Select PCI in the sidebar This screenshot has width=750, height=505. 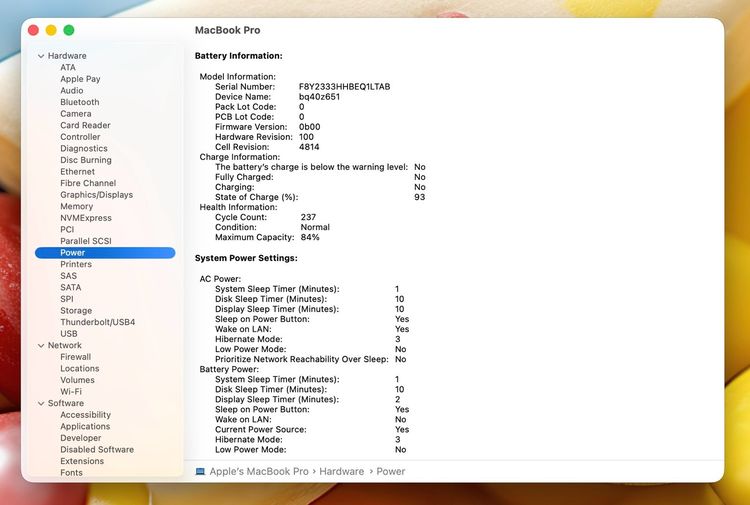point(67,230)
